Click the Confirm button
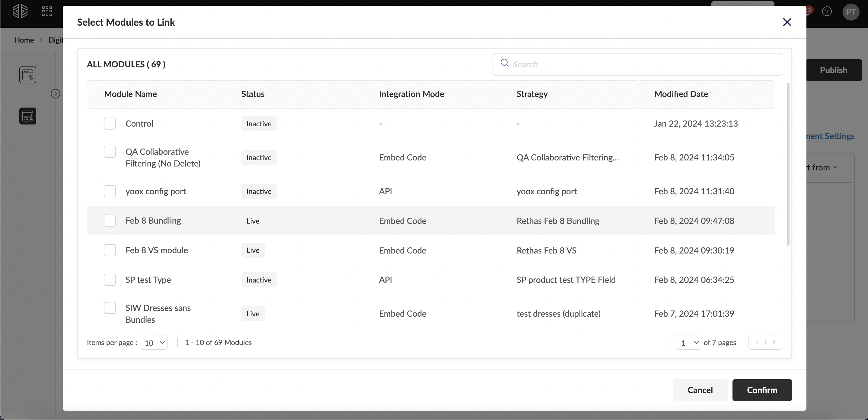 pyautogui.click(x=762, y=390)
